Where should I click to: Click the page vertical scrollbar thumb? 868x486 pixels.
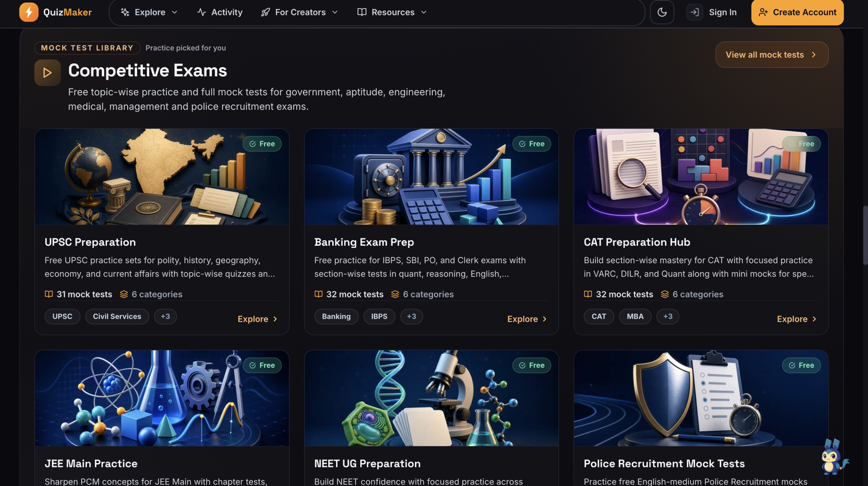coord(865,235)
